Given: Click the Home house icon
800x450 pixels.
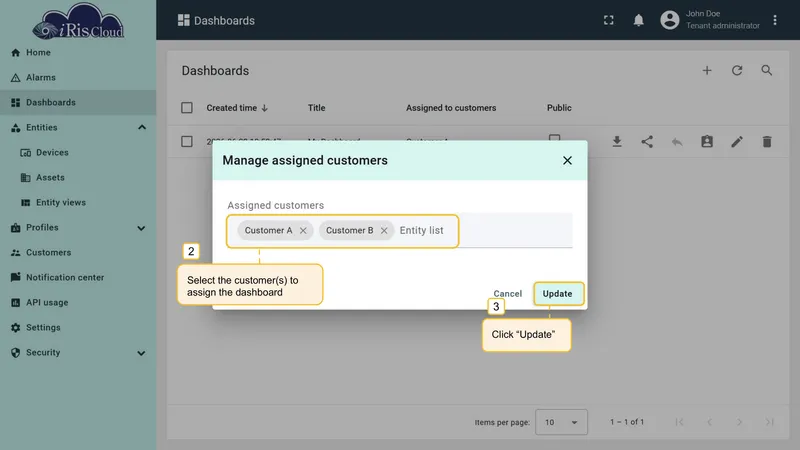Looking at the screenshot, I should [x=15, y=53].
